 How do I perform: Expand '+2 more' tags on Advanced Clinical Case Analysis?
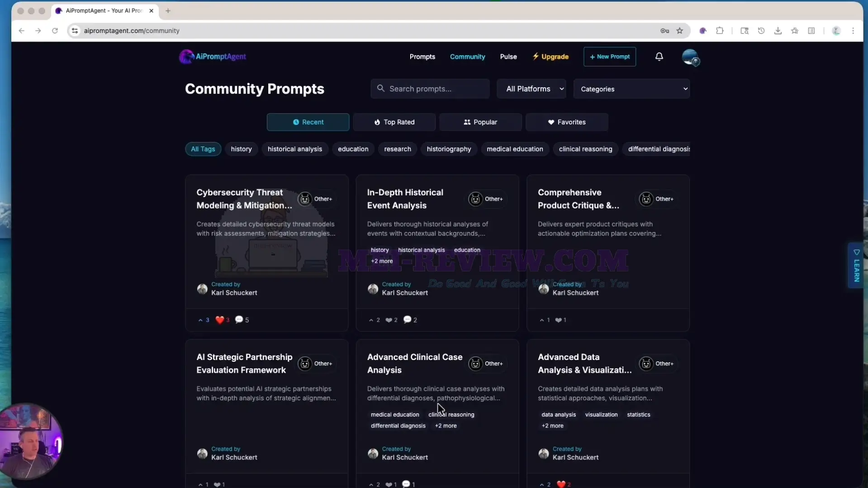coord(446,426)
